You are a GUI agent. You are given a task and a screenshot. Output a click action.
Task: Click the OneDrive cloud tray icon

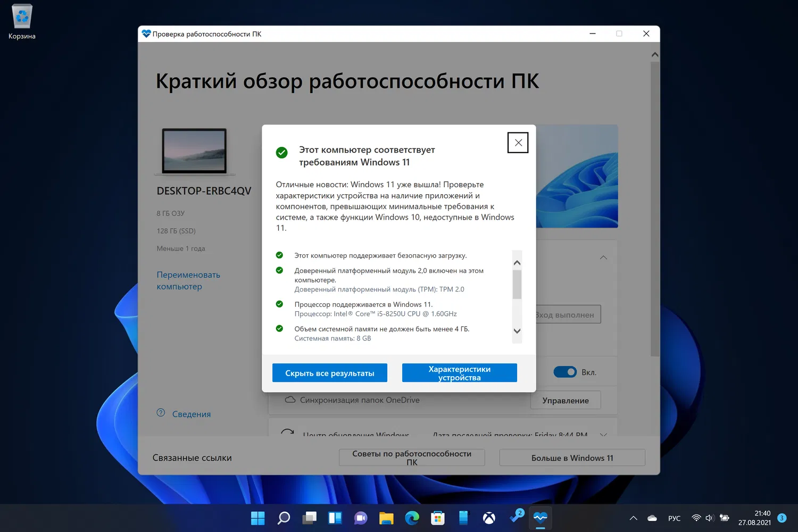click(x=652, y=518)
